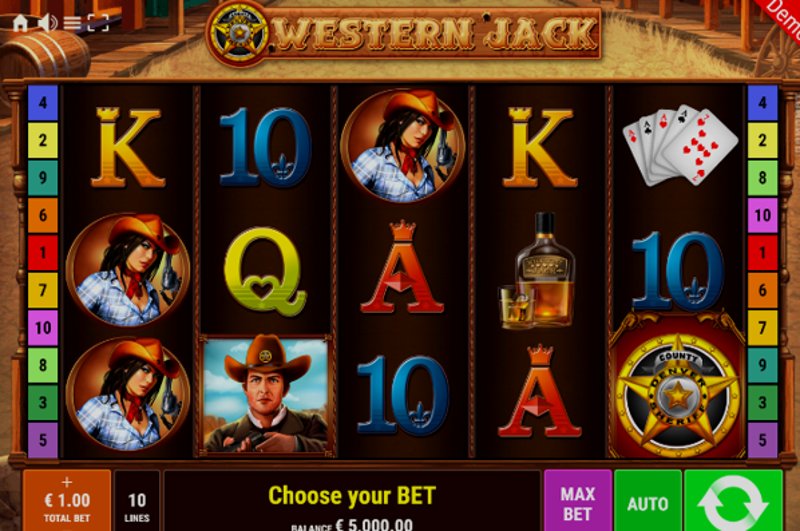Go to the home icon

(x=20, y=23)
